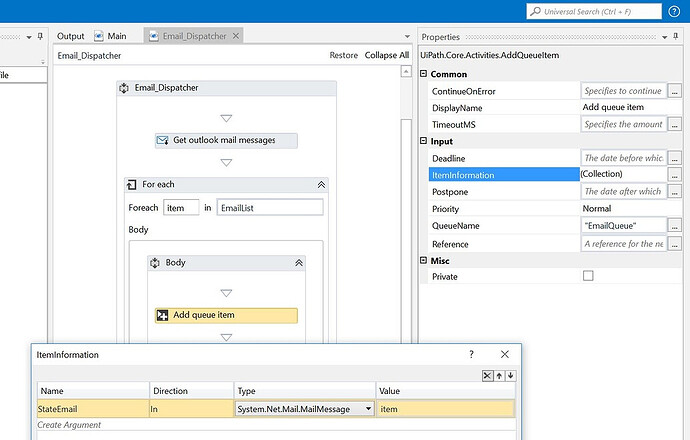The width and height of the screenshot is (690, 440).
Task: Close the ItemInformation dialog
Action: [505, 354]
